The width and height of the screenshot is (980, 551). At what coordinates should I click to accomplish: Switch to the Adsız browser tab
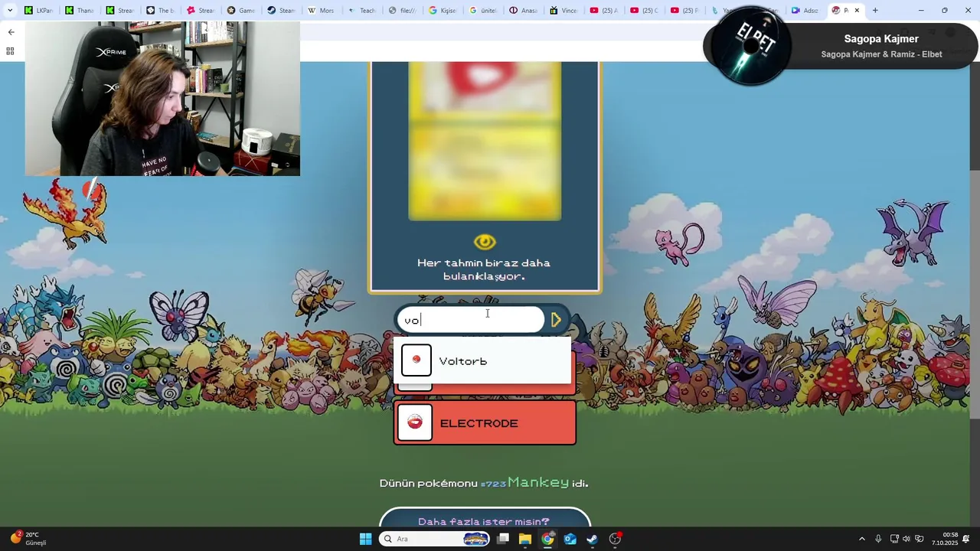(806, 11)
